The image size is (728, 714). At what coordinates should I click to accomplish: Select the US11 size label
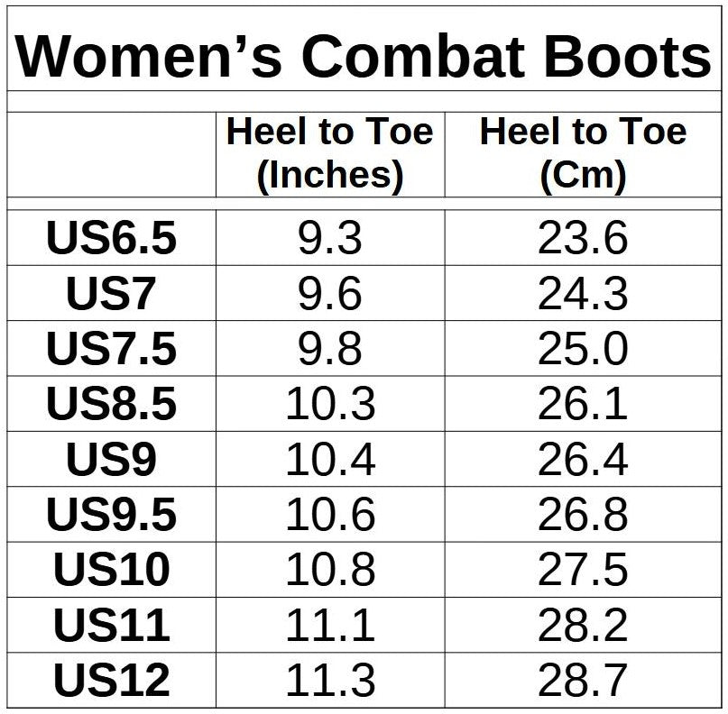click(x=111, y=625)
